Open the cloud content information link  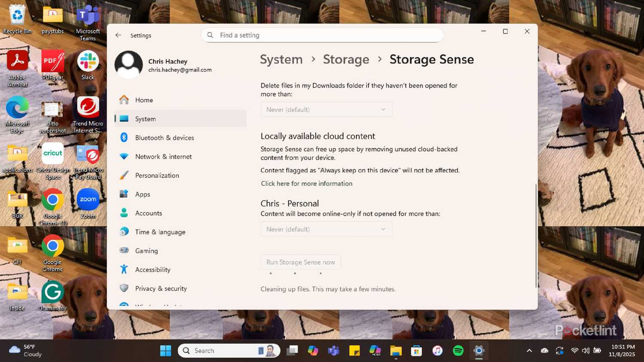pyautogui.click(x=306, y=183)
